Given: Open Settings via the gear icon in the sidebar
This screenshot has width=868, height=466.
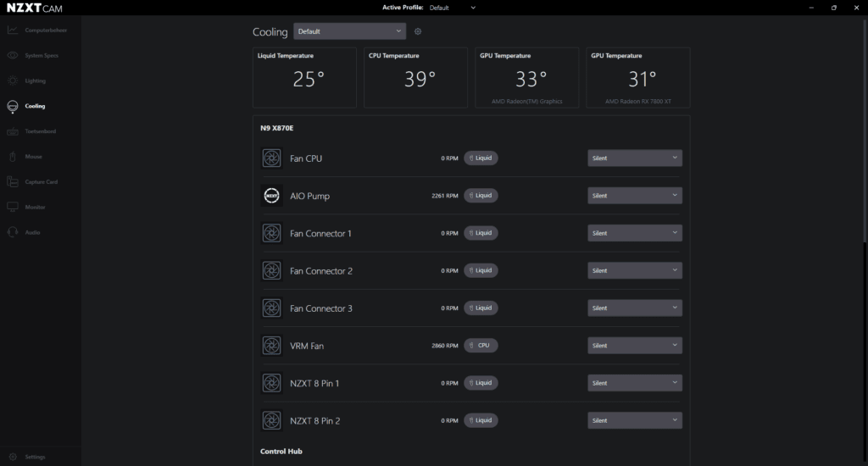Looking at the screenshot, I should click(13, 457).
